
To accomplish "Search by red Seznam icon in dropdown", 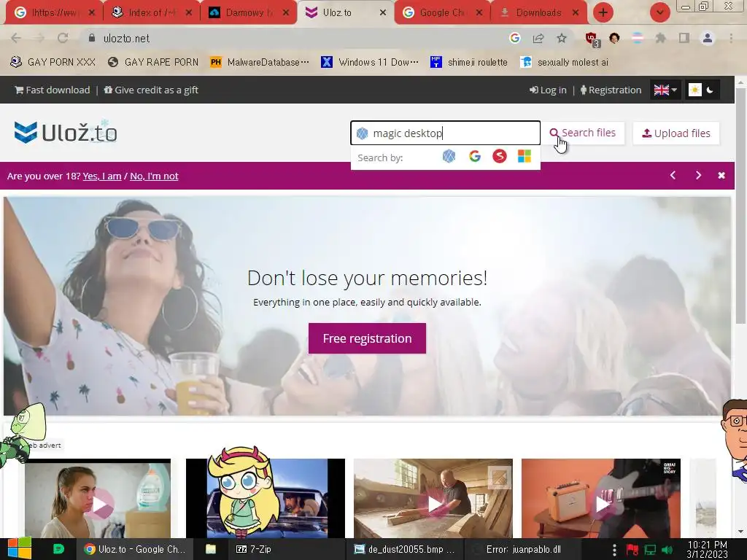I will (499, 156).
